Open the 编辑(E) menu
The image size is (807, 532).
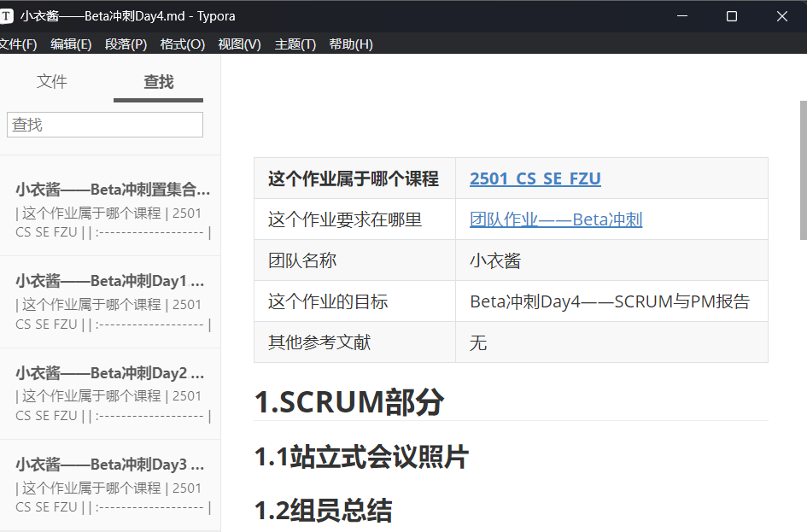[x=71, y=44]
